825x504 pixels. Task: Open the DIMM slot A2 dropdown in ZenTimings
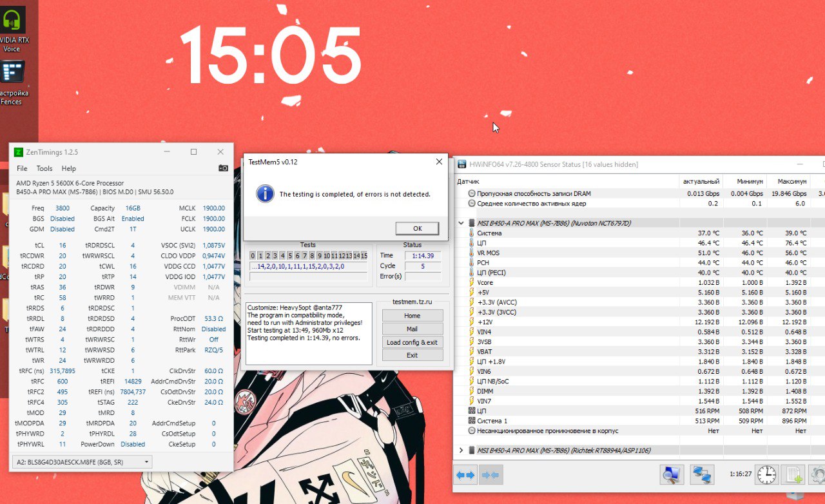pos(82,461)
